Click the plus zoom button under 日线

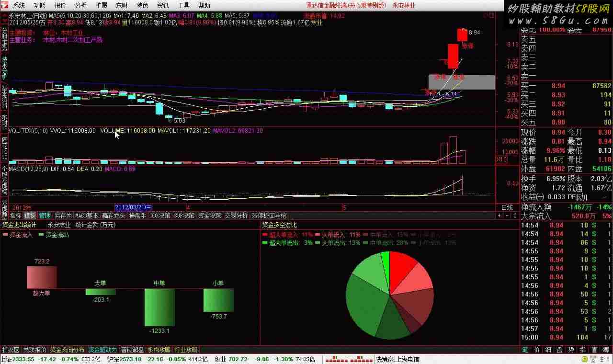pyautogui.click(x=499, y=216)
